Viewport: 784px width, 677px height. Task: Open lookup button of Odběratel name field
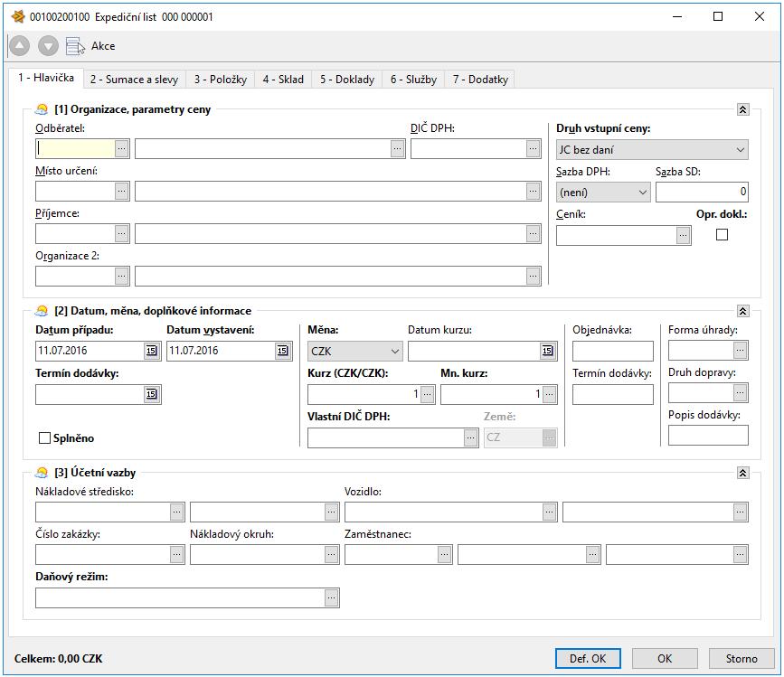pyautogui.click(x=397, y=148)
